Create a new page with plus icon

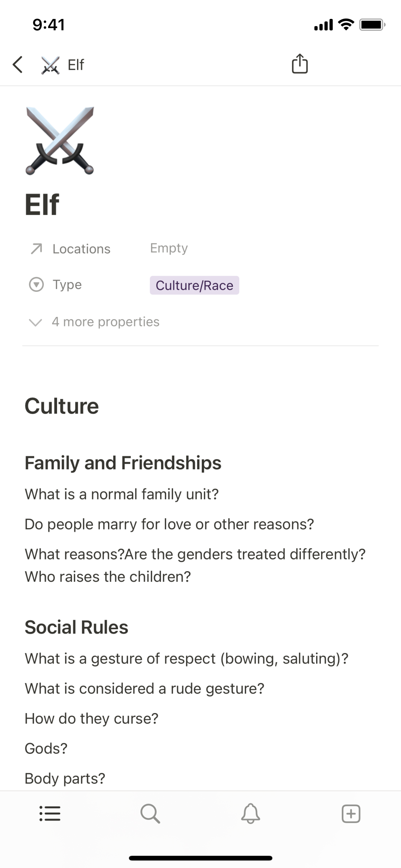[351, 814]
